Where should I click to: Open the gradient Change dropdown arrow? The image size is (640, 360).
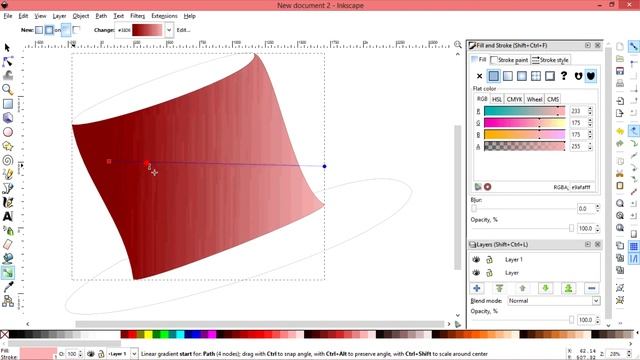coord(169,30)
